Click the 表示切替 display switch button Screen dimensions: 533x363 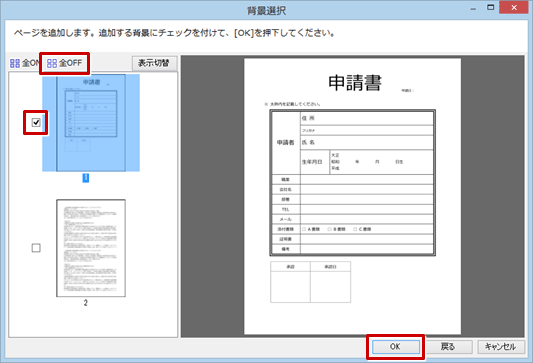coord(154,63)
